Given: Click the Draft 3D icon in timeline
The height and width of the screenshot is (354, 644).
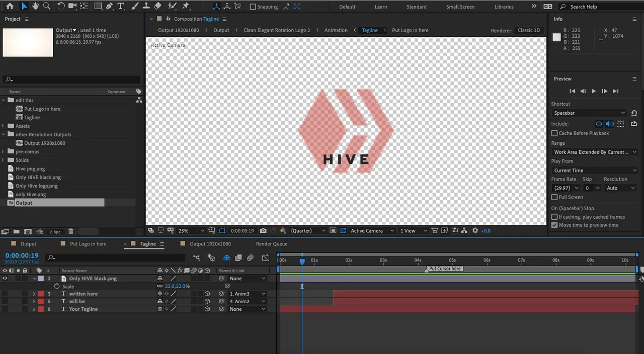Looking at the screenshot, I should [211, 258].
